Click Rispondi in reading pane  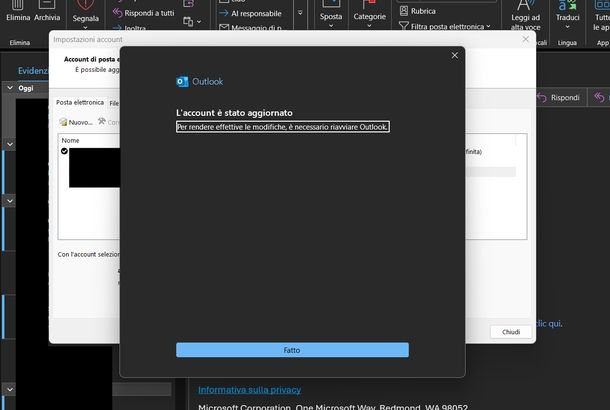(x=559, y=98)
